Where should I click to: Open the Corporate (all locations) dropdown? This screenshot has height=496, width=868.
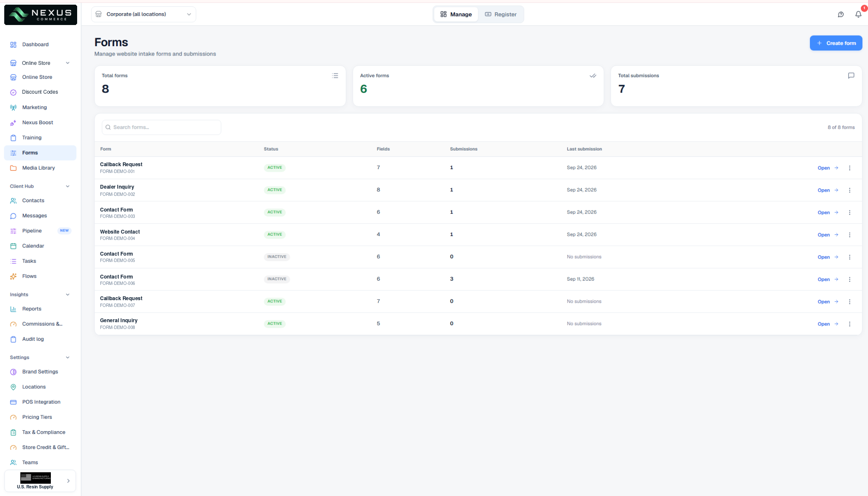point(144,14)
